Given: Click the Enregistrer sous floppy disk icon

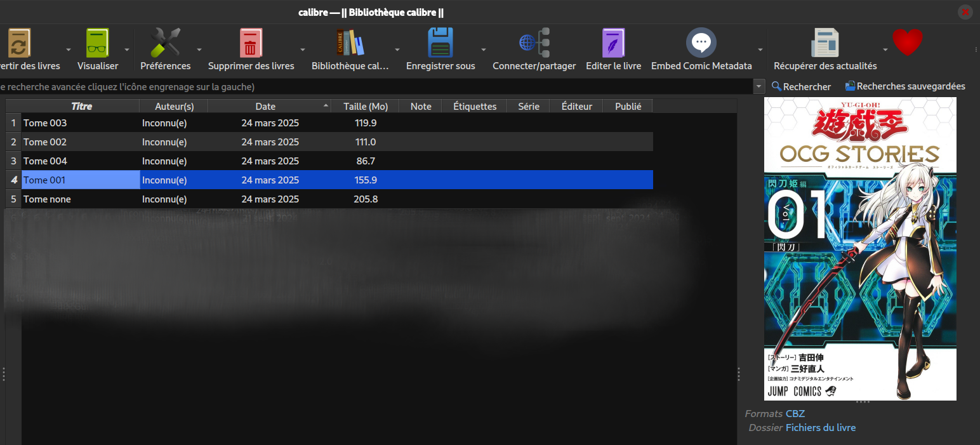Looking at the screenshot, I should 440,43.
